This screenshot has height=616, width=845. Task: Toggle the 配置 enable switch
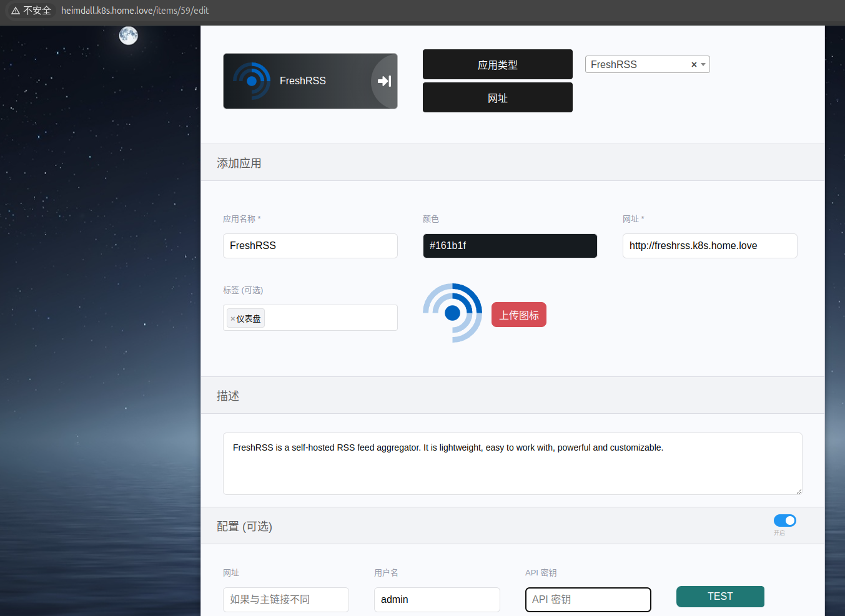pyautogui.click(x=785, y=521)
